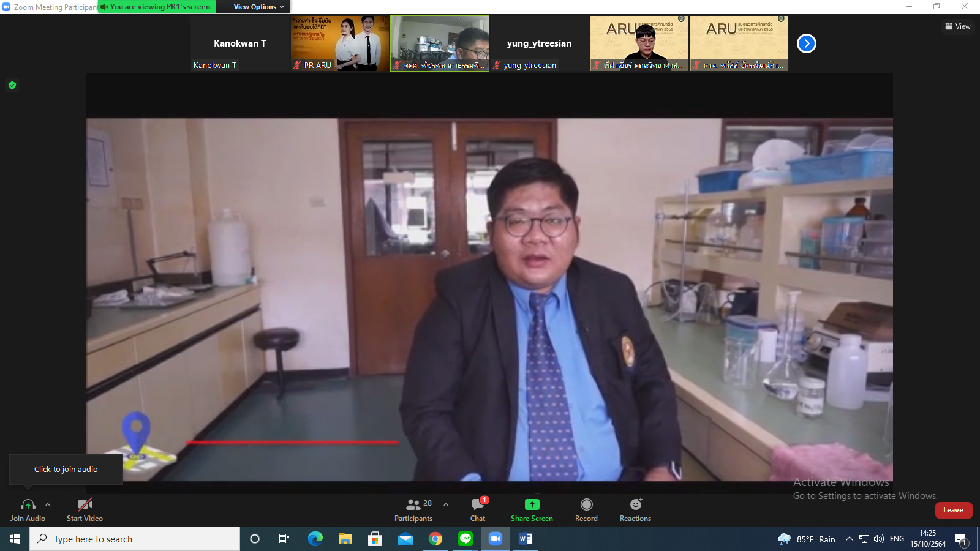Focus the Type here to search box
Screen dimensions: 980x551
point(135,539)
